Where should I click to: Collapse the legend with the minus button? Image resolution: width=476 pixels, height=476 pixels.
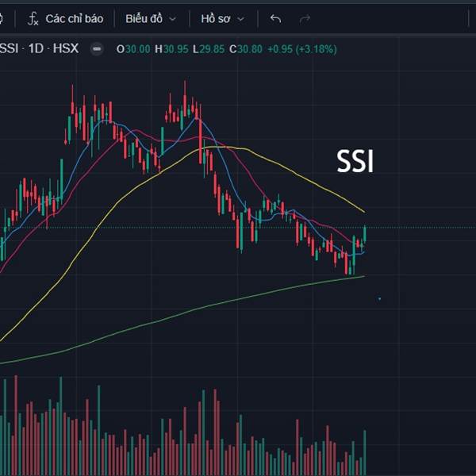(x=97, y=49)
